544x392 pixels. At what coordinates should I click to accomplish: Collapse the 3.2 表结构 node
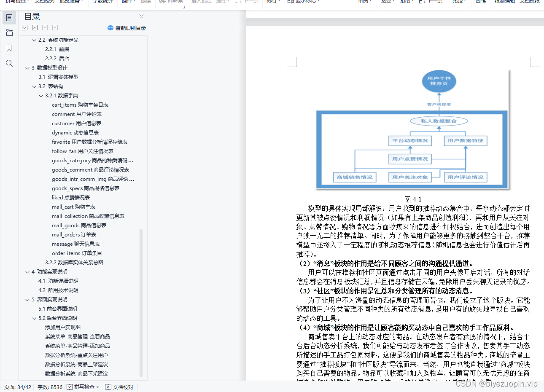tap(34, 86)
